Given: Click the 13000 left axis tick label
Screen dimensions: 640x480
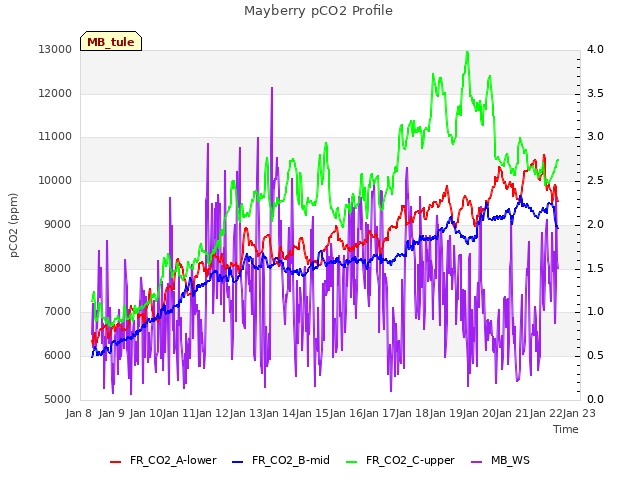Looking at the screenshot, I should click(55, 49).
